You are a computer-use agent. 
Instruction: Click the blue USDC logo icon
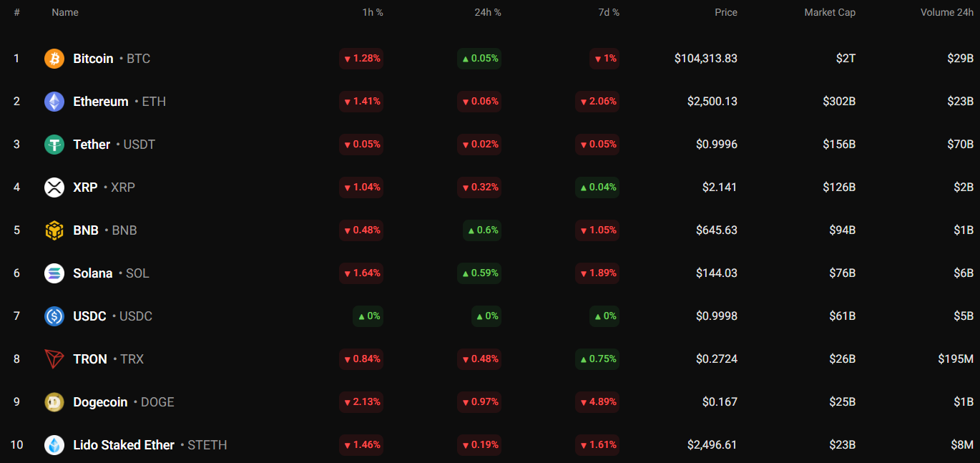tap(54, 316)
